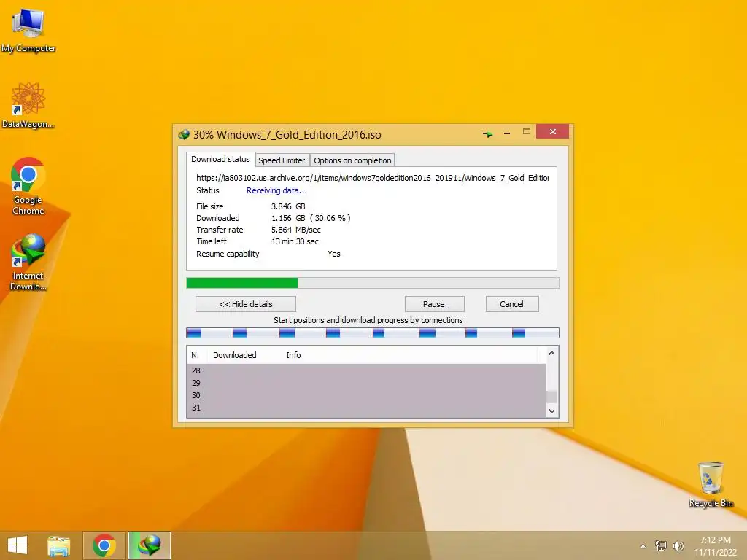Click the N. column header
The image size is (747, 560).
point(196,355)
